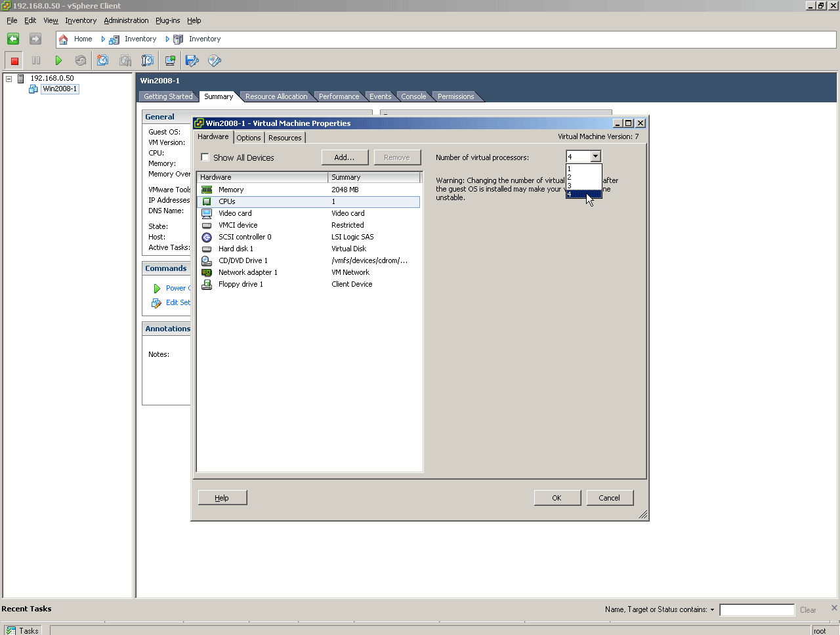Open the Performance tab
Viewport: 840px width, 635px height.
339,96
